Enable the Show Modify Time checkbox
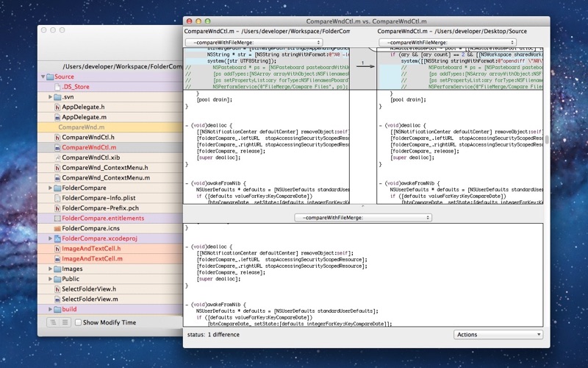The image size is (588, 368). click(78, 322)
